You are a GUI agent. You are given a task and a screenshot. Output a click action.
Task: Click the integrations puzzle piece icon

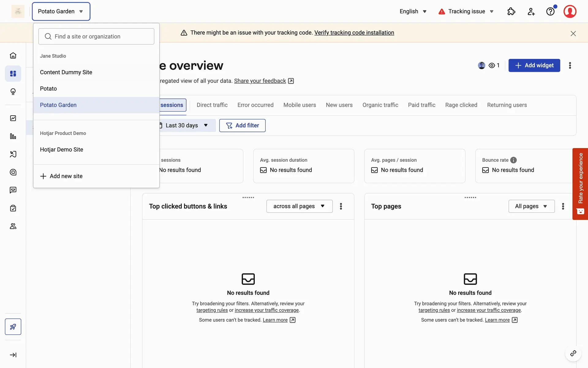tap(511, 11)
